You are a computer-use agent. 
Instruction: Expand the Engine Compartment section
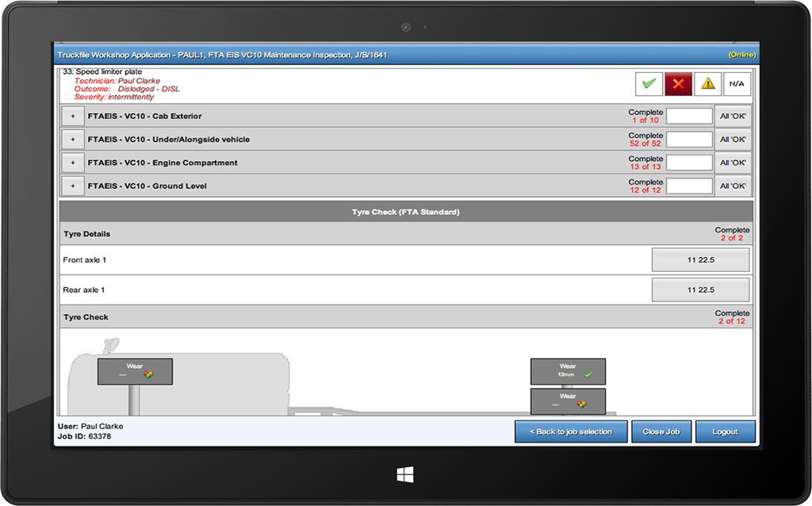pos(72,163)
